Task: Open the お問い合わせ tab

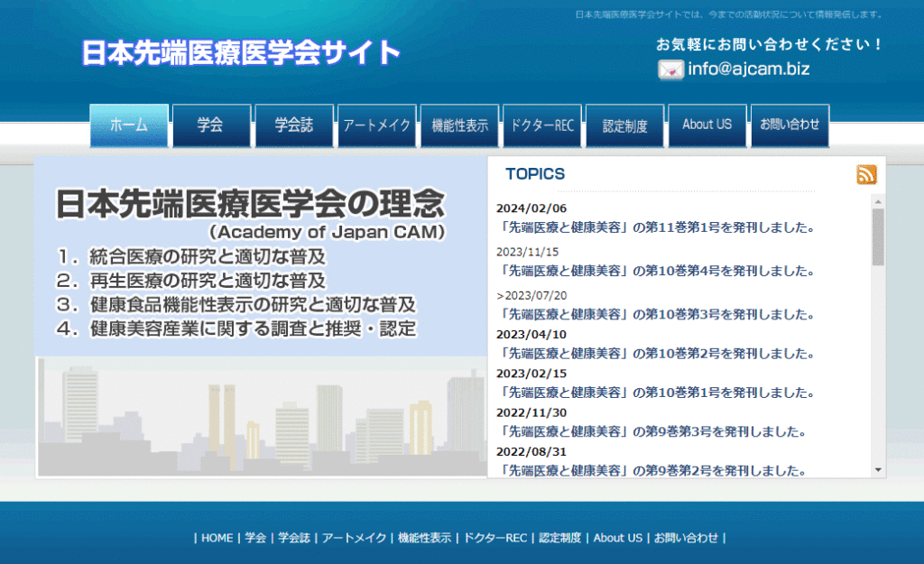Action: [790, 125]
